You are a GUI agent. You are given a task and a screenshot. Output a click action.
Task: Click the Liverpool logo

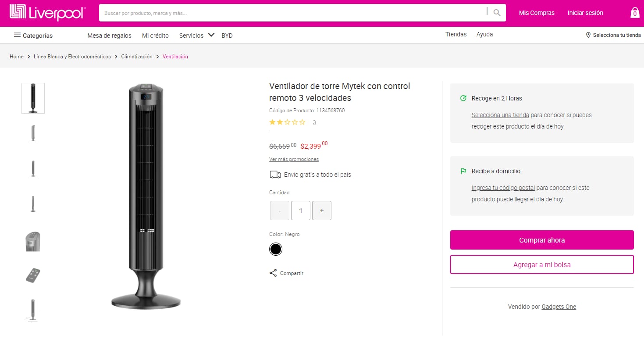[x=47, y=13]
